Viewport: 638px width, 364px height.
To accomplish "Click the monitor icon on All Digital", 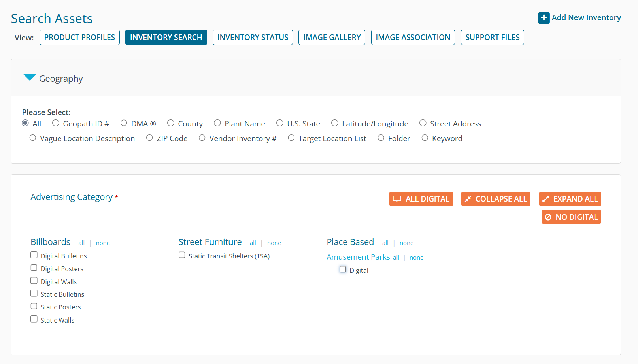I will pyautogui.click(x=397, y=199).
